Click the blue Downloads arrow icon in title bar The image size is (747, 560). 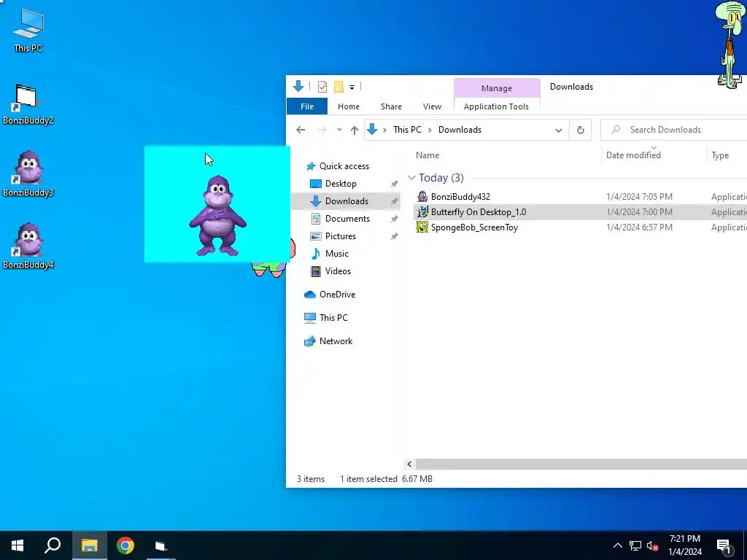click(x=298, y=86)
